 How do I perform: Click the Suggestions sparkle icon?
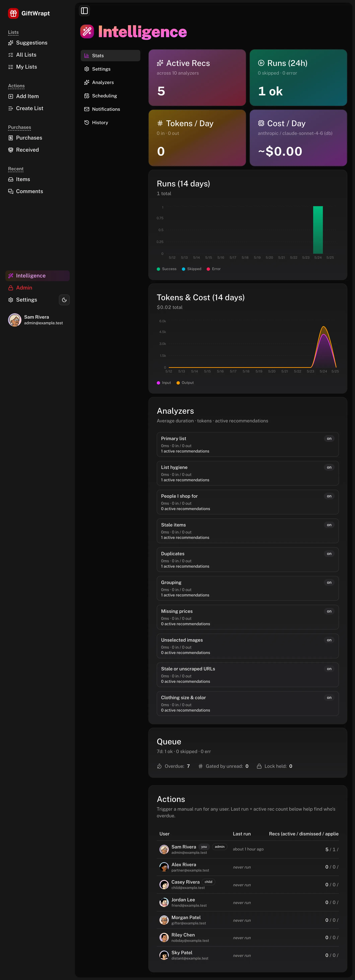pyautogui.click(x=11, y=43)
